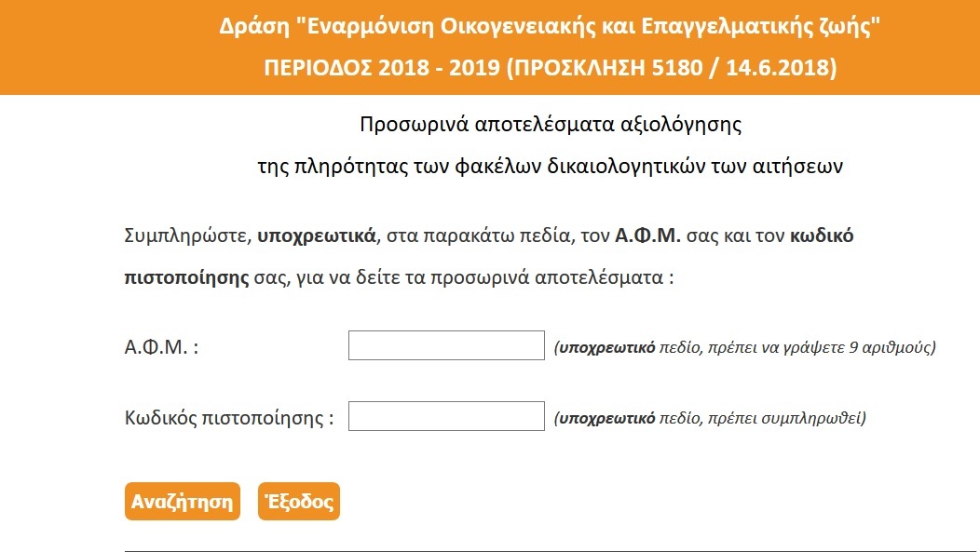This screenshot has width=980, height=552.
Task: Click the "Α.Φ.Μ. :" field label
Action: click(162, 347)
